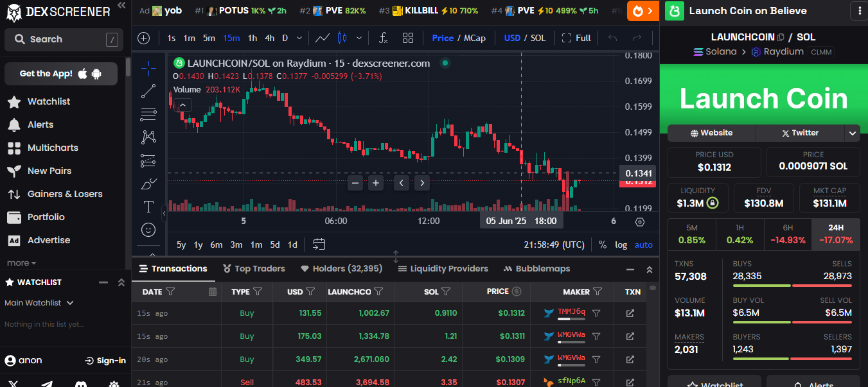Collapse the watchlist panel chevrons
The width and height of the screenshot is (868, 387).
point(121,282)
